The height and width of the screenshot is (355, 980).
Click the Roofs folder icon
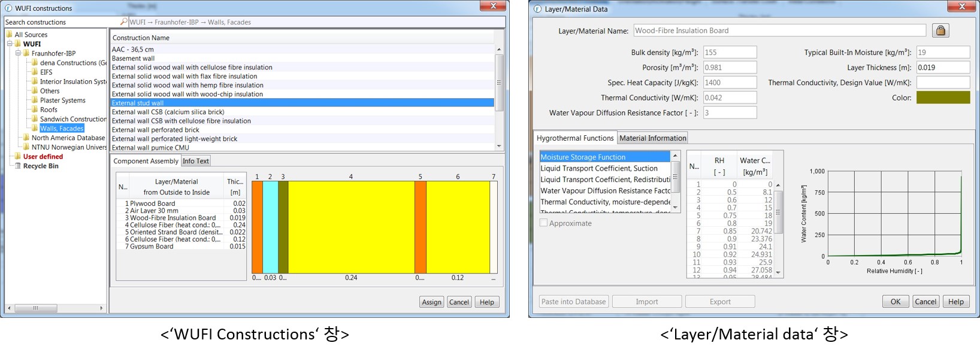(x=35, y=110)
